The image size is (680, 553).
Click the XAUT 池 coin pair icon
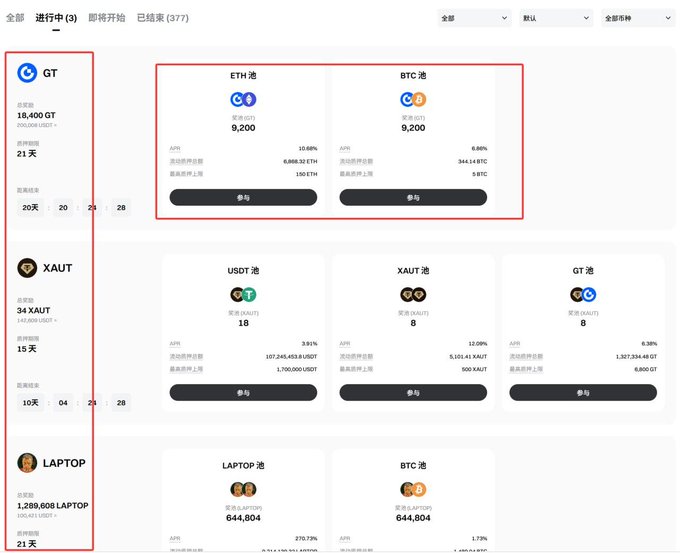pos(413,294)
